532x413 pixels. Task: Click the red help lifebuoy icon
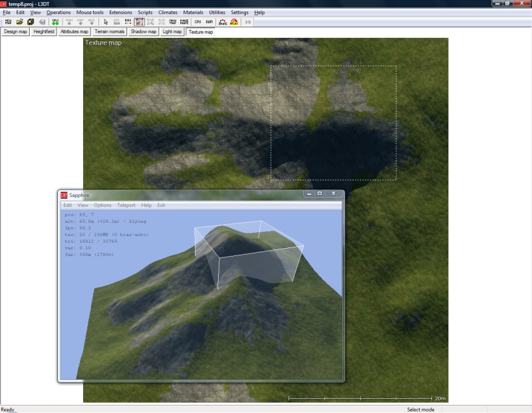pyautogui.click(x=234, y=22)
